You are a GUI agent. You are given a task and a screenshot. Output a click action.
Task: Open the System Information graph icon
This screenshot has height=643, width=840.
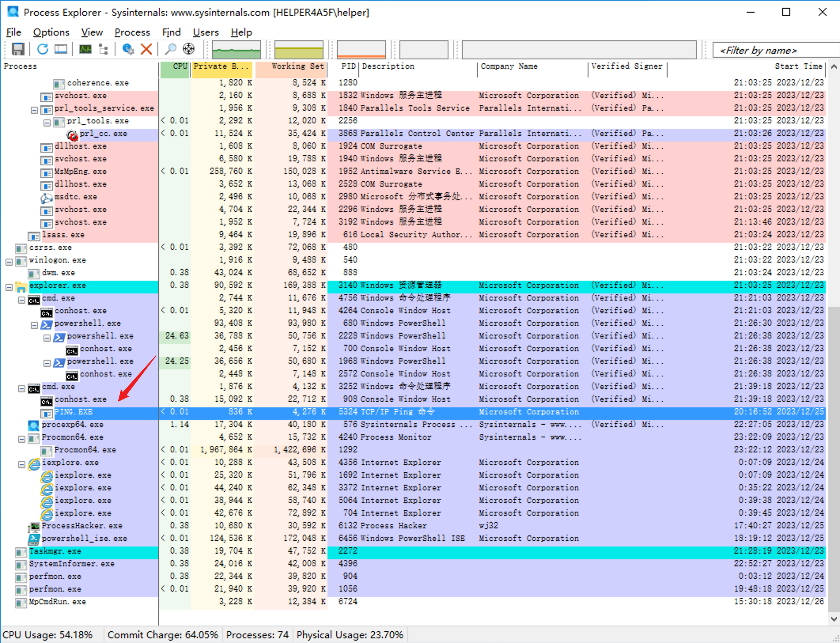coord(85,49)
